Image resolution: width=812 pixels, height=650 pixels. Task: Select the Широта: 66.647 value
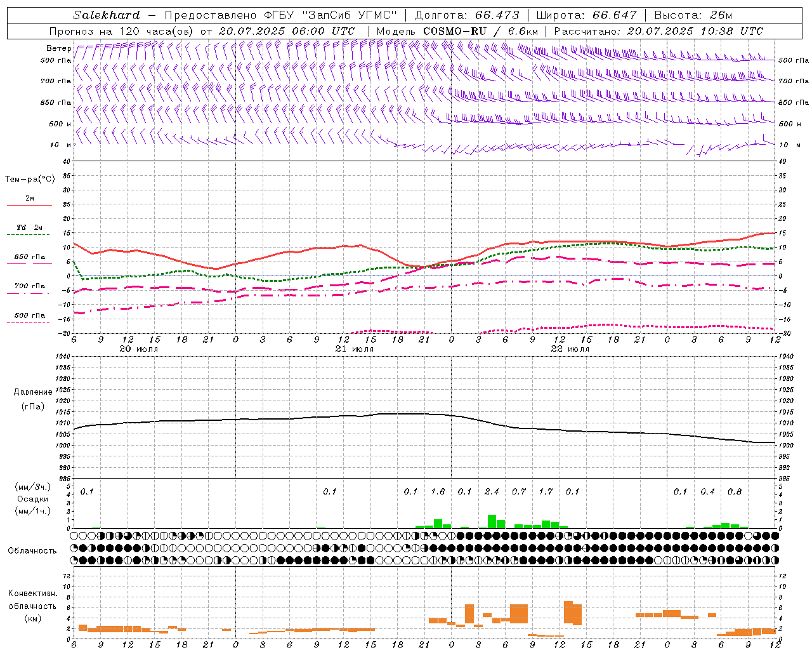click(x=586, y=15)
